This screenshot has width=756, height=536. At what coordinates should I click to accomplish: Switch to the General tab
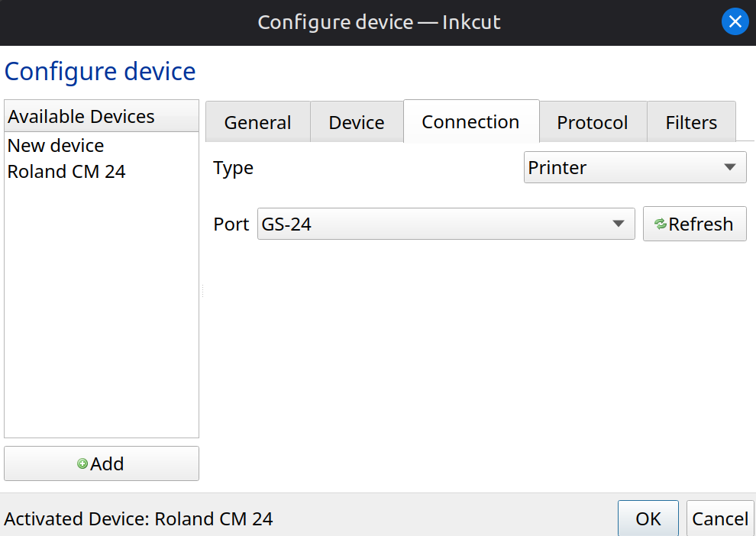tap(257, 122)
